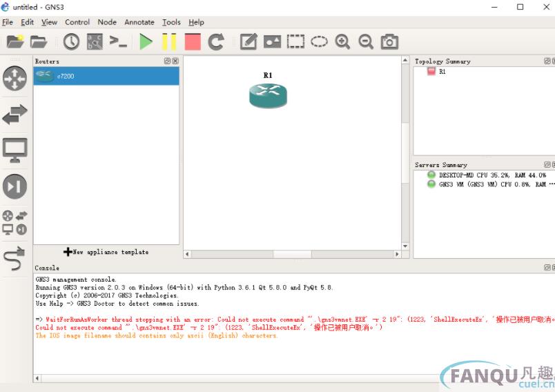
Task: Open the Tools menu
Action: (x=171, y=22)
